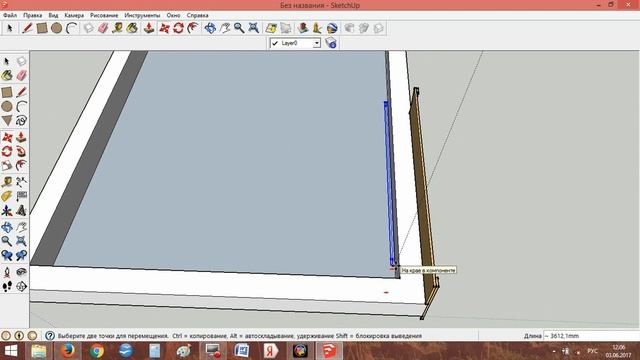Viewport: 640px width, 360px height.
Task: Open the Add Location map icon
Action: [271, 28]
